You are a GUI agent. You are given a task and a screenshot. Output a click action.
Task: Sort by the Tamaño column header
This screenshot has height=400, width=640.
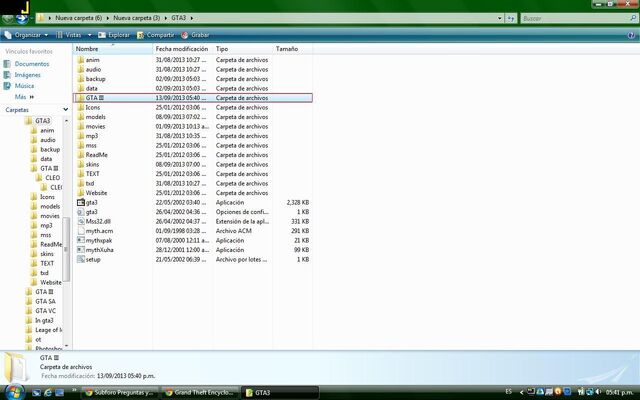coord(293,49)
